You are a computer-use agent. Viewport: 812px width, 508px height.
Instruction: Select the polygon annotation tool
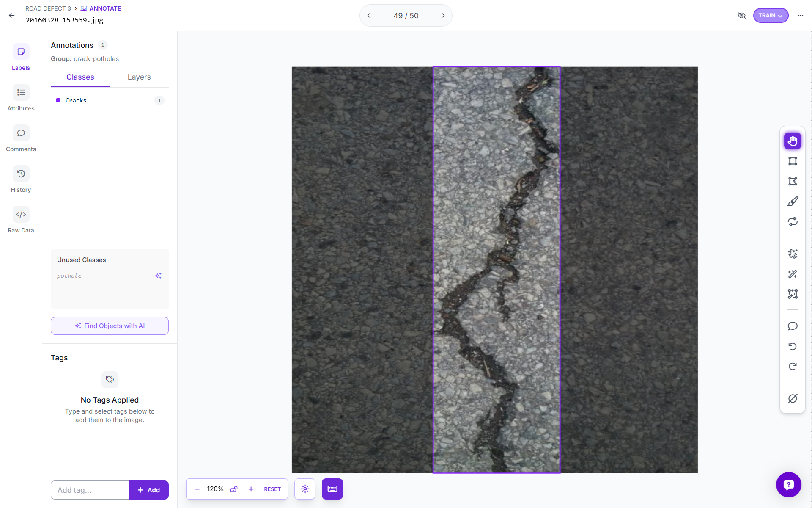tap(793, 181)
